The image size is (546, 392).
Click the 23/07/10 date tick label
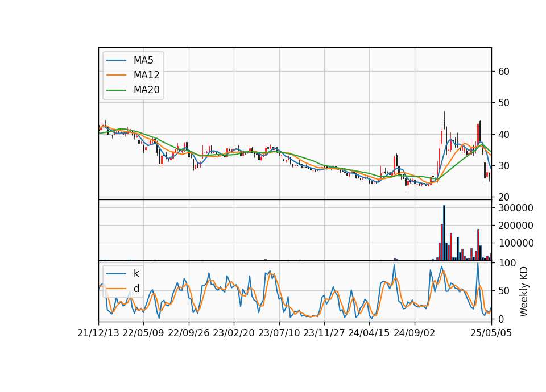pos(279,333)
